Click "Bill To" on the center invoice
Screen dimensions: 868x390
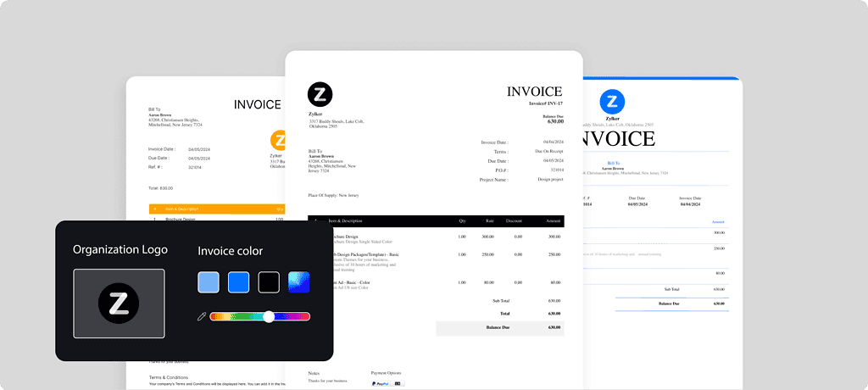click(x=315, y=151)
